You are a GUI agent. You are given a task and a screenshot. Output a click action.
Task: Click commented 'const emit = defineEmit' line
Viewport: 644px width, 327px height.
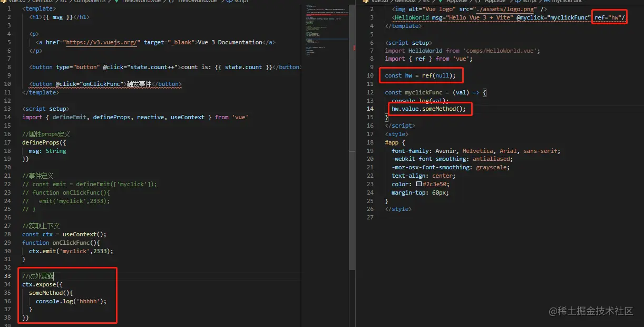pos(90,184)
